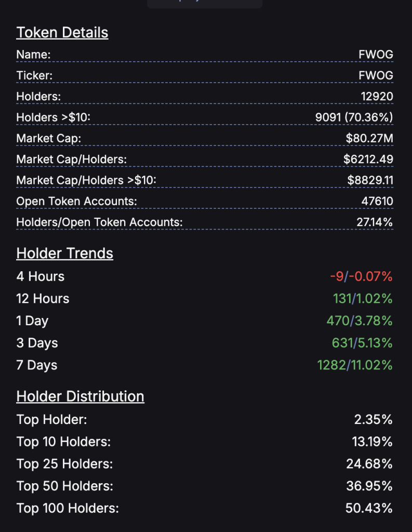Click the Holders >$10 label
Image resolution: width=412 pixels, height=532 pixels.
click(x=53, y=117)
